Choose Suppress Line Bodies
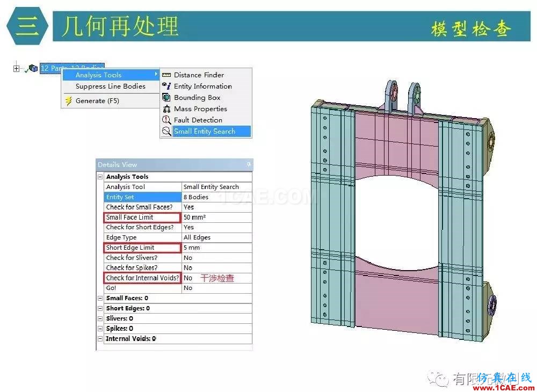This screenshot has width=537, height=392. (111, 86)
